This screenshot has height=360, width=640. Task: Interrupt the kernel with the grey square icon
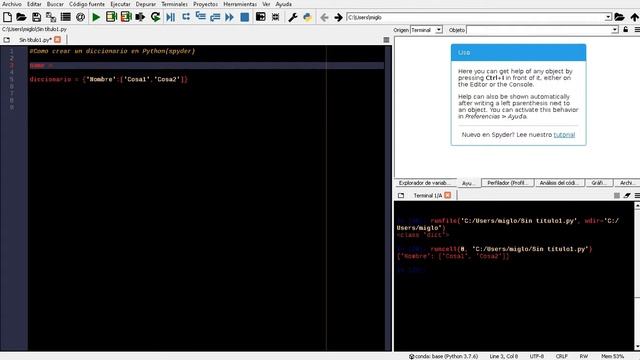point(617,196)
